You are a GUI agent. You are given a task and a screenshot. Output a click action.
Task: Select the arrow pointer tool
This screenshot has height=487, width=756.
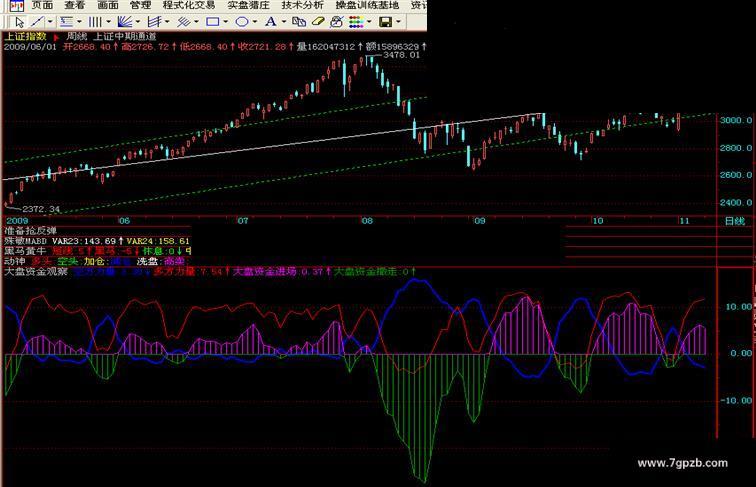click(19, 22)
